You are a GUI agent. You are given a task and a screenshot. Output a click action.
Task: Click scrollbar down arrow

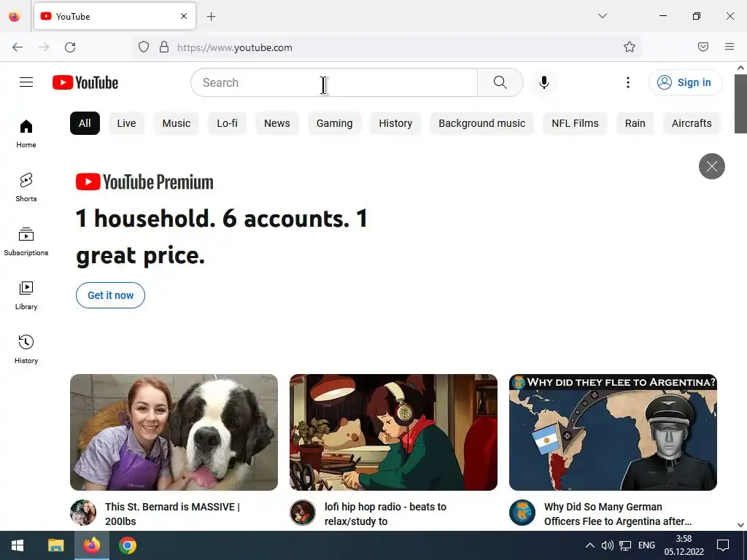[x=740, y=525]
